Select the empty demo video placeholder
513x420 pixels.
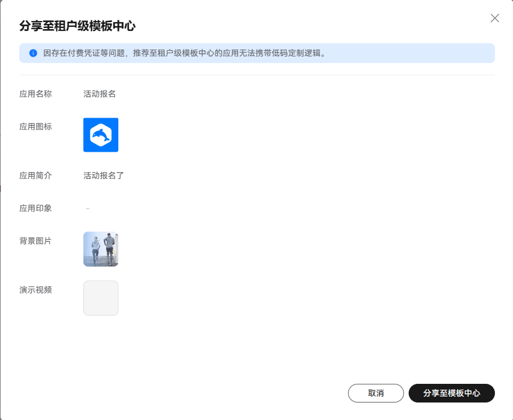coord(101,298)
